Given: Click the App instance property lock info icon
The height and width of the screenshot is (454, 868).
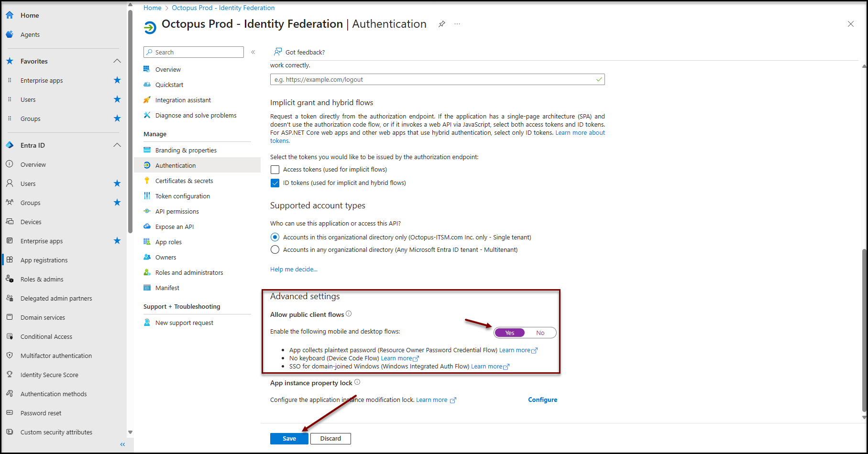Looking at the screenshot, I should (357, 382).
